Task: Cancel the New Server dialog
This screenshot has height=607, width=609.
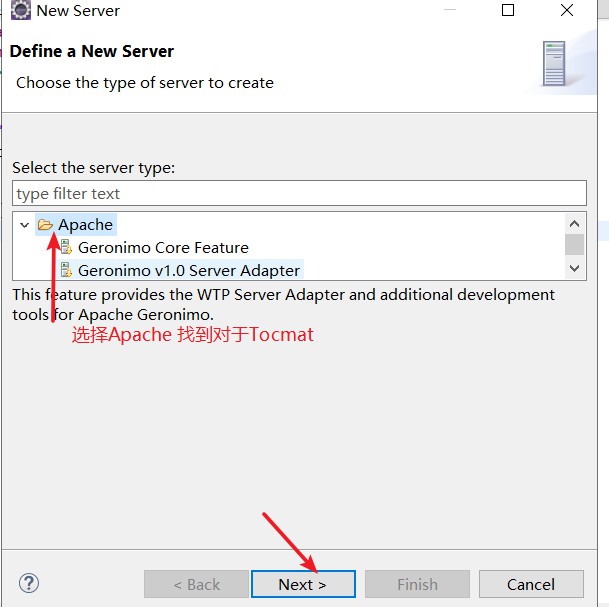Action: (531, 584)
